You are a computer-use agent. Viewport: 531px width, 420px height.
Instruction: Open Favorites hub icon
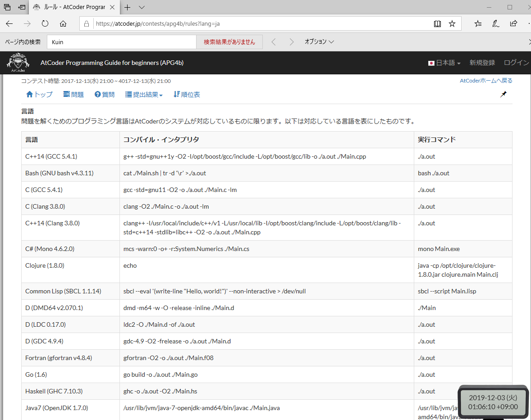(x=478, y=24)
